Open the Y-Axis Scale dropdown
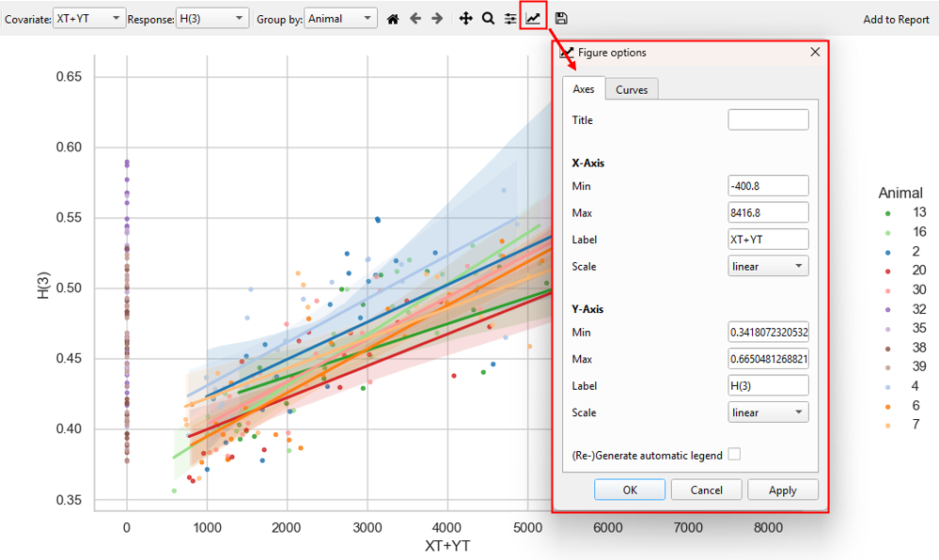 point(768,412)
